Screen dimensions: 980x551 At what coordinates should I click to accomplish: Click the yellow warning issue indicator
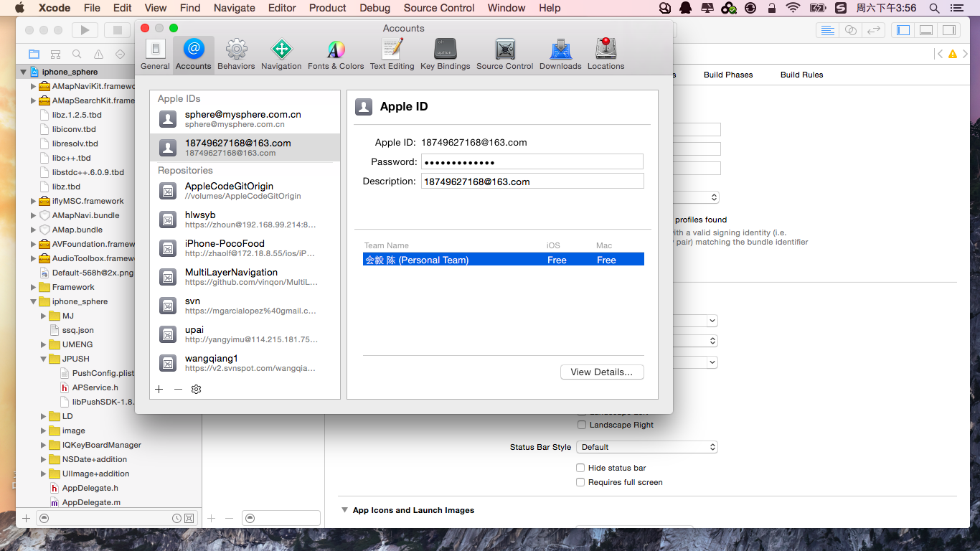[x=953, y=54]
